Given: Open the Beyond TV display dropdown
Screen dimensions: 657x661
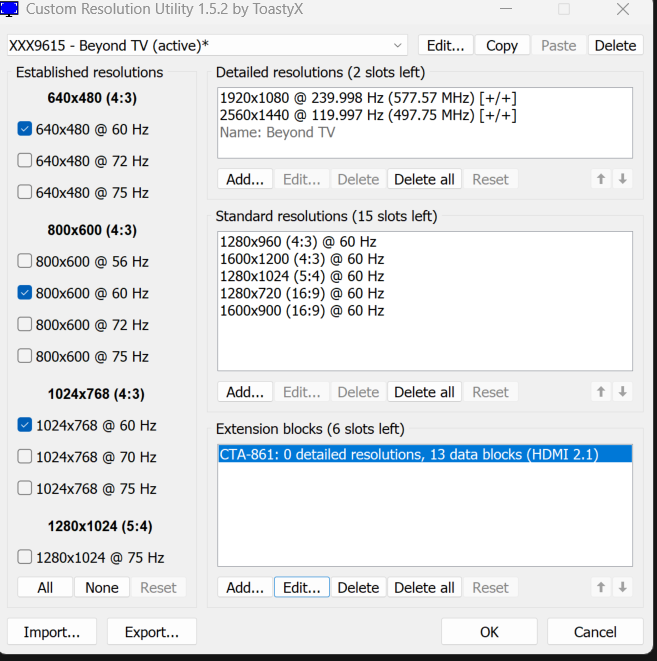Looking at the screenshot, I should click(x=399, y=45).
